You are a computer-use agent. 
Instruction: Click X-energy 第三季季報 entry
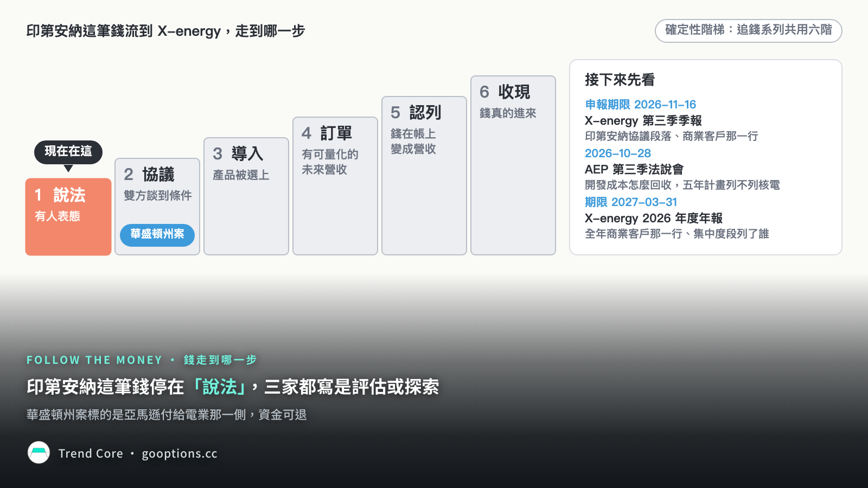(643, 120)
